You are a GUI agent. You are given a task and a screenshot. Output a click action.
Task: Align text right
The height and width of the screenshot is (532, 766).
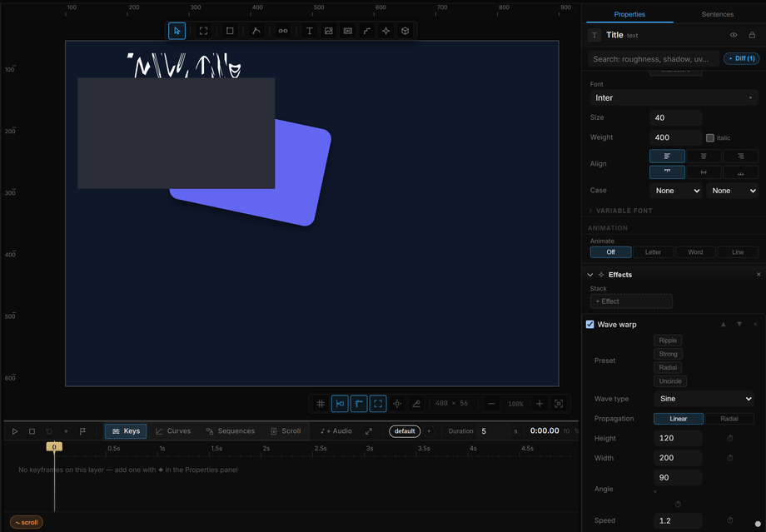click(x=740, y=157)
